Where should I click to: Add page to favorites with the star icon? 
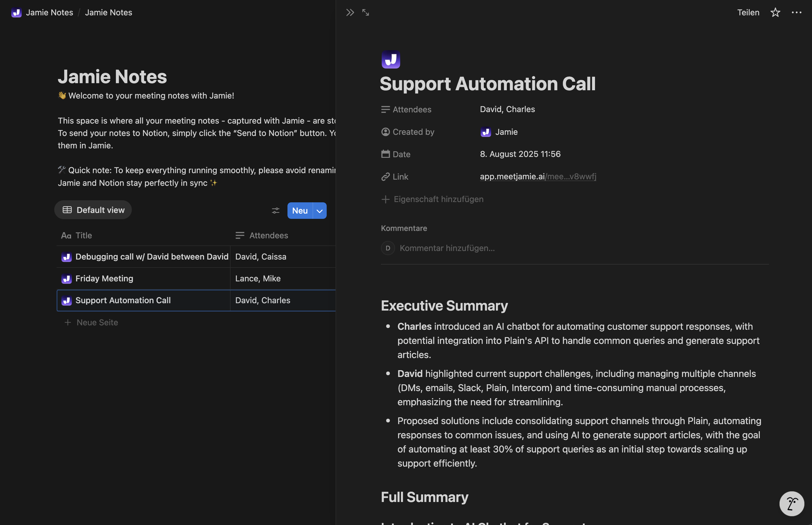(x=775, y=13)
